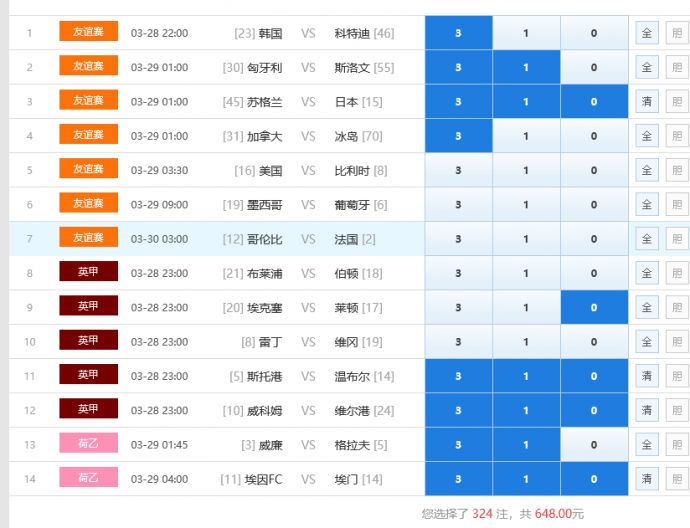Enable 胆 for 威科姆 vs 维尔港
690x528 pixels.
(677, 410)
